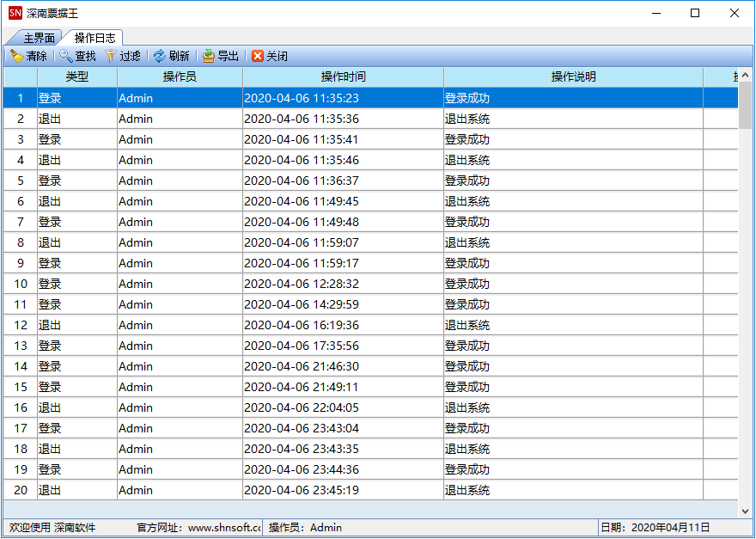Viewport: 756px width, 539px height.
Task: Click row number 5 in the log
Action: pyautogui.click(x=21, y=181)
